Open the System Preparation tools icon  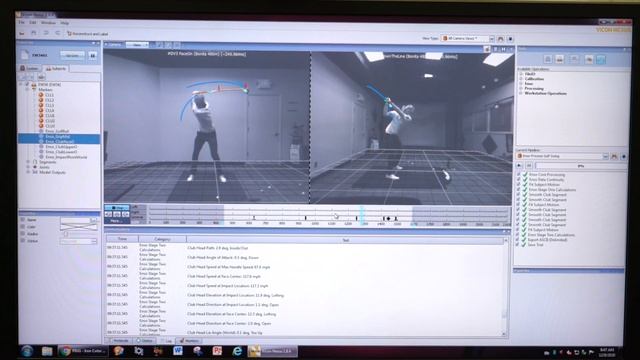548,60
